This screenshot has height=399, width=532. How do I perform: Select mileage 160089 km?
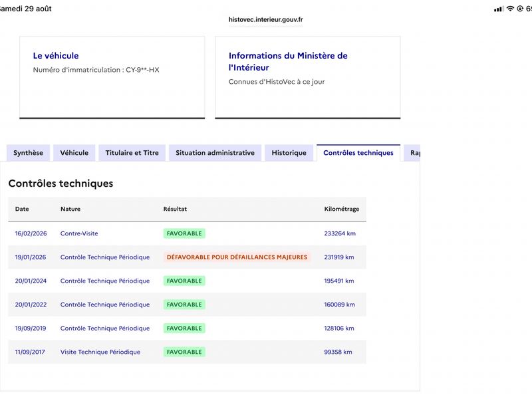tap(340, 305)
